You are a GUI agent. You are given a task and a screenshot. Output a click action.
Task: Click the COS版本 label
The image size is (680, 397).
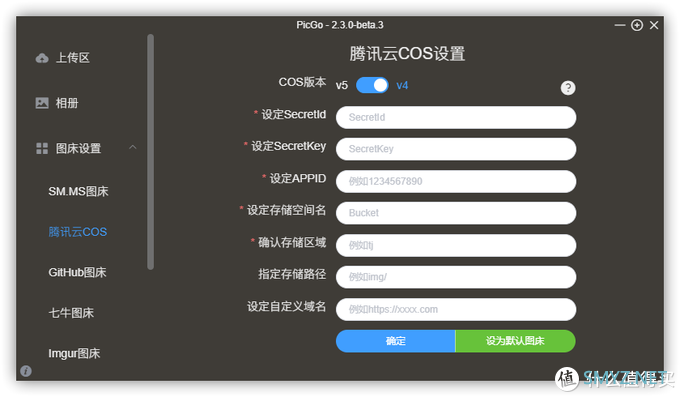[302, 82]
